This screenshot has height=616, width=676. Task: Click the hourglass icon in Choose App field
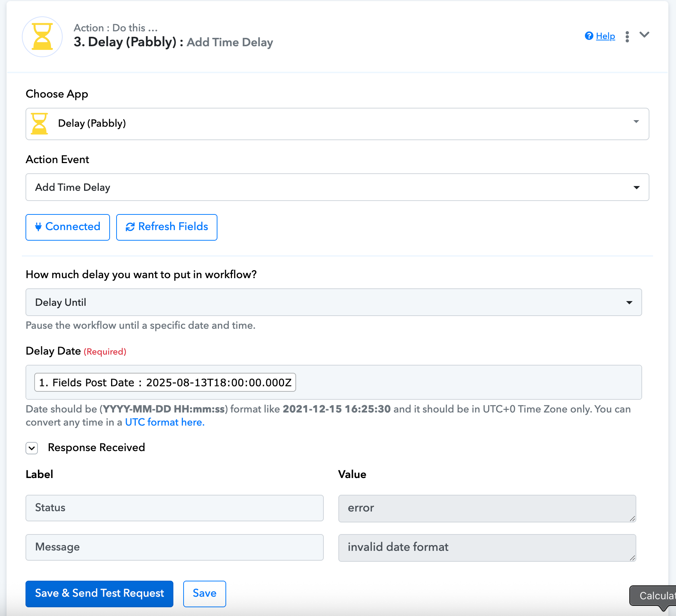39,124
